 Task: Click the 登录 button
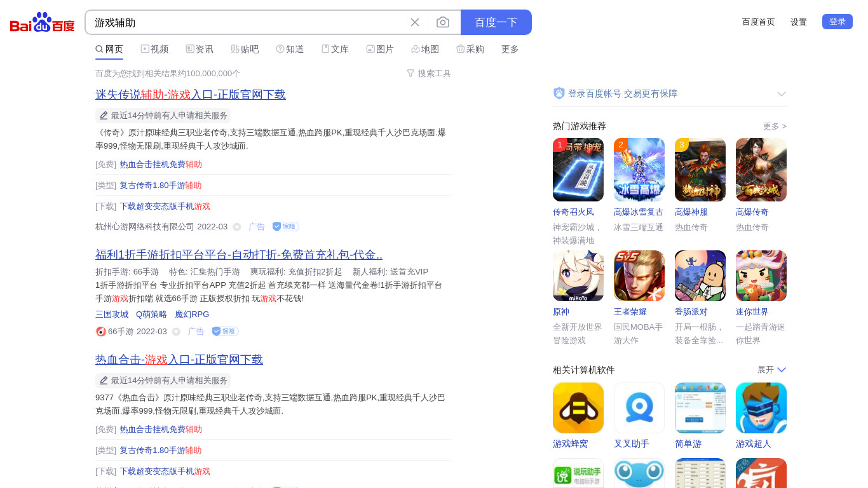coord(837,22)
